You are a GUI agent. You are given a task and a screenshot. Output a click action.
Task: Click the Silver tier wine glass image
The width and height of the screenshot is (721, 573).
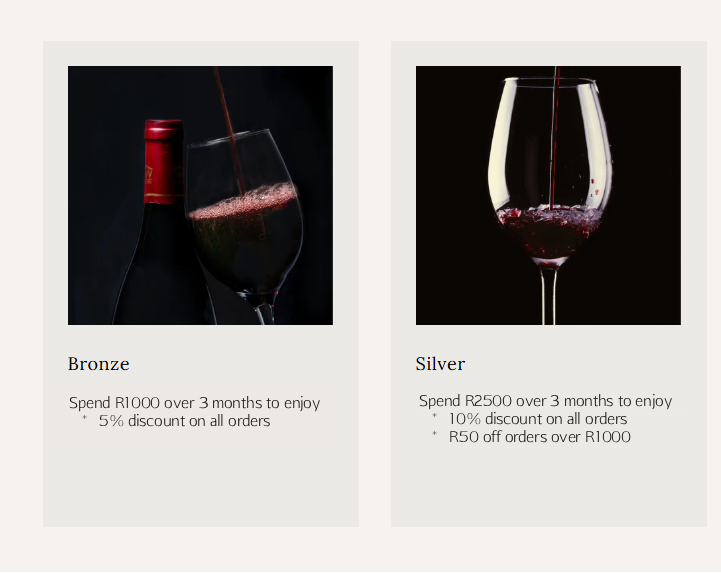(x=548, y=195)
